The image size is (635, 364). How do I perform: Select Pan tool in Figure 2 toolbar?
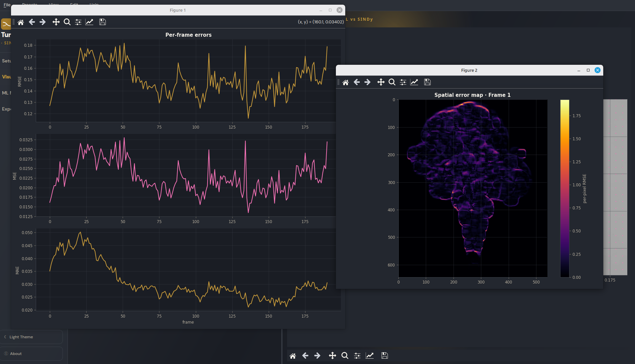pos(381,82)
